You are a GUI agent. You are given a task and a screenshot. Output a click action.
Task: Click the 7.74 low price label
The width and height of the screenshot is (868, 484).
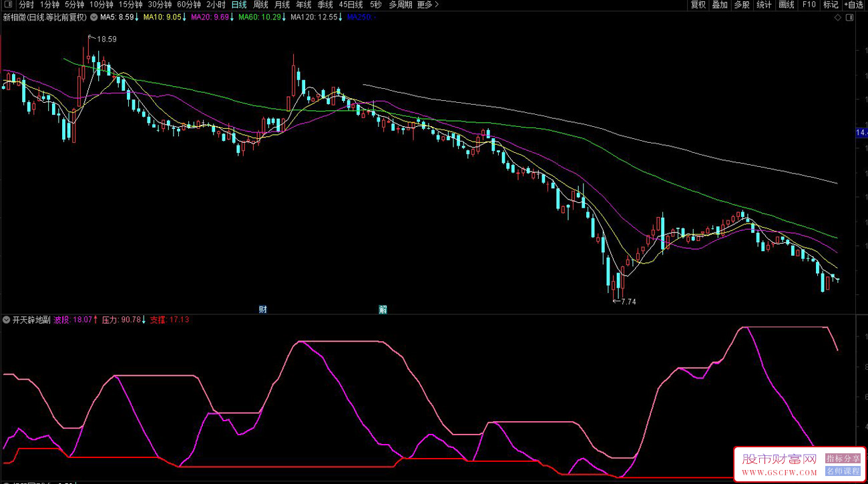[x=628, y=302]
